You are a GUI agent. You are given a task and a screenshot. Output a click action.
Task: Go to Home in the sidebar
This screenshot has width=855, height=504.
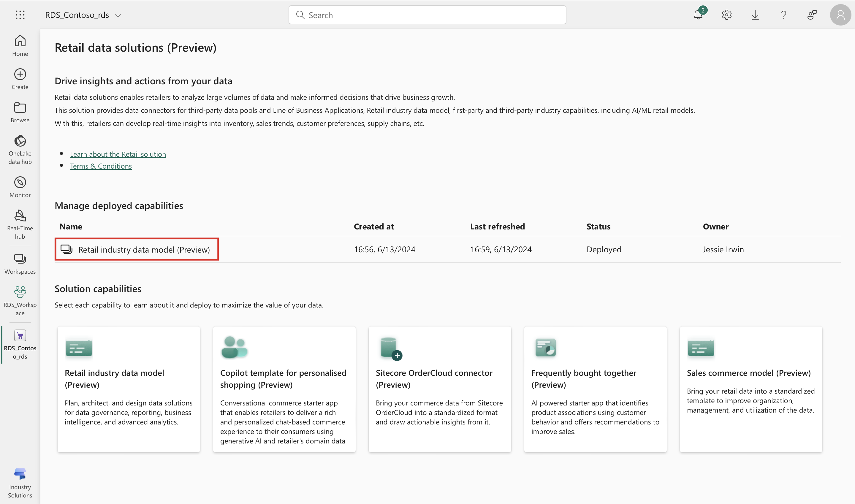(20, 45)
